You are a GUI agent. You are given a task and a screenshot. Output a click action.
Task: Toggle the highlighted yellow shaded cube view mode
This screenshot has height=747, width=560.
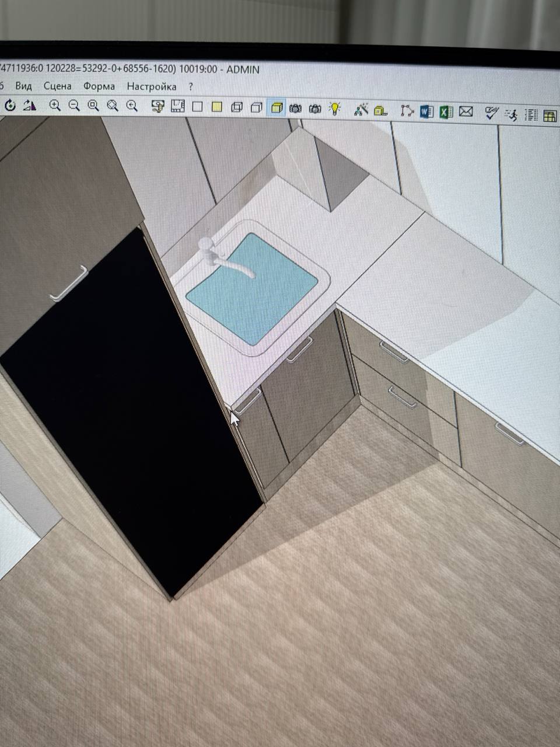276,107
